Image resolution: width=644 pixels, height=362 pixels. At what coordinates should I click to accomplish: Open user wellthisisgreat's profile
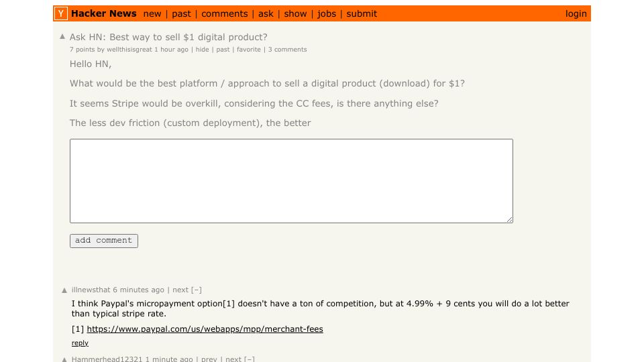pyautogui.click(x=129, y=49)
